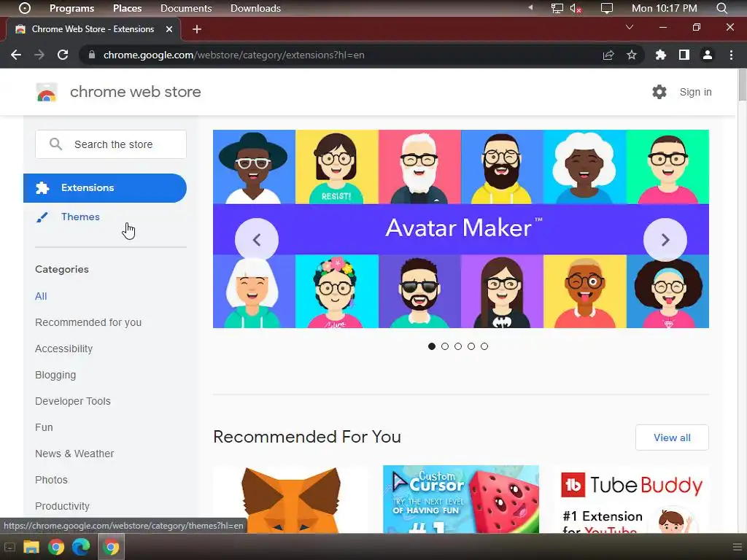Click the Search the store field
Screen dimensions: 747x560
click(x=111, y=144)
